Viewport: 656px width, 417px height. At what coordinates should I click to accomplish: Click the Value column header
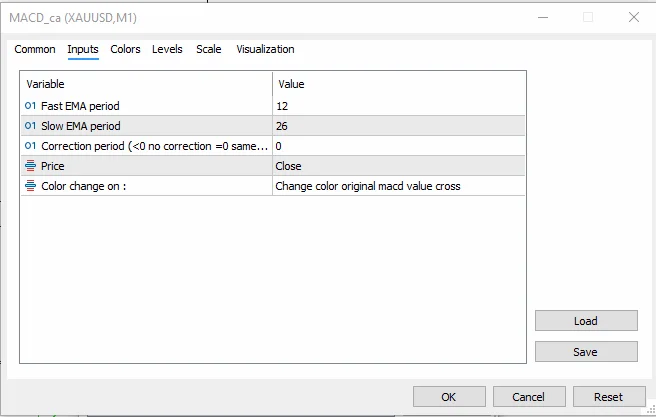399,84
